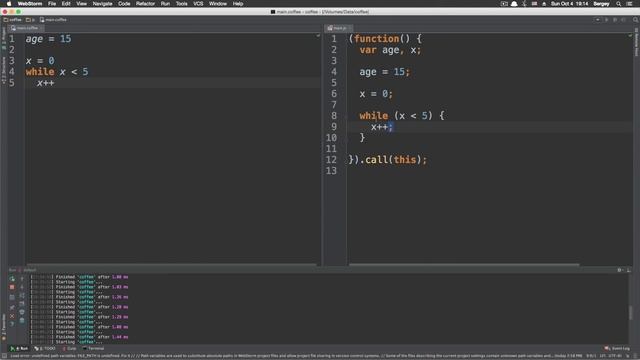The image size is (640, 360).
Task: Click the help question mark in Run panel
Action: 12,324
